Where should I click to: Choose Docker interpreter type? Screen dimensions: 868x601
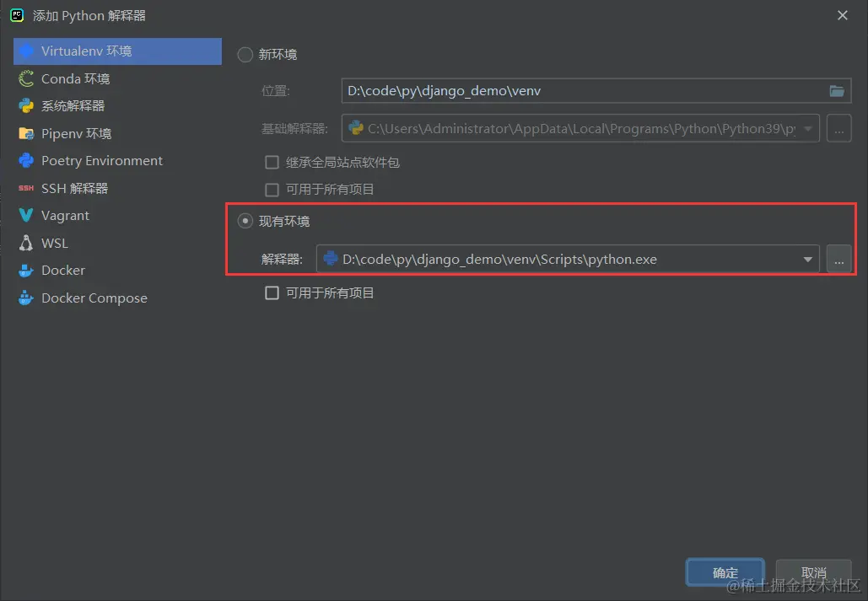[x=117, y=270]
